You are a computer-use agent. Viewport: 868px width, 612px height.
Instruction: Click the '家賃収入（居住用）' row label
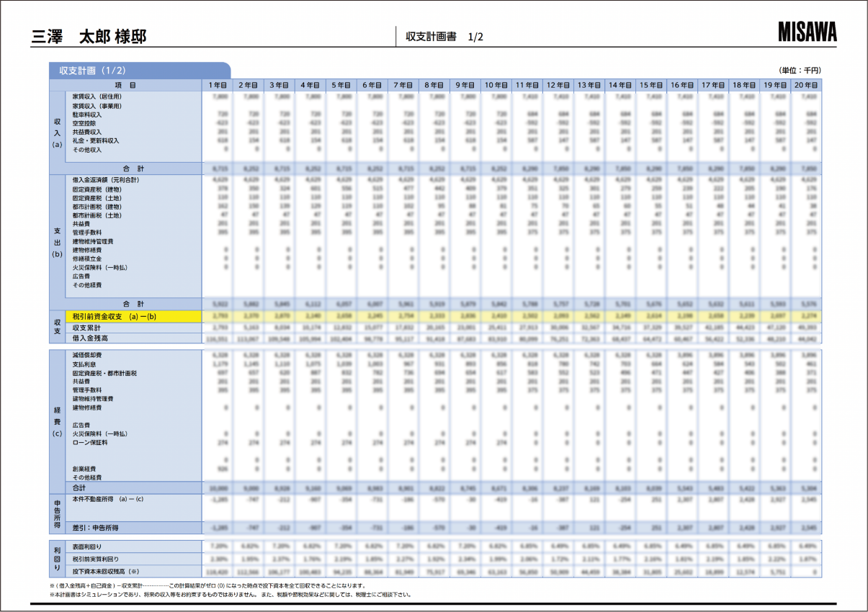[97, 96]
